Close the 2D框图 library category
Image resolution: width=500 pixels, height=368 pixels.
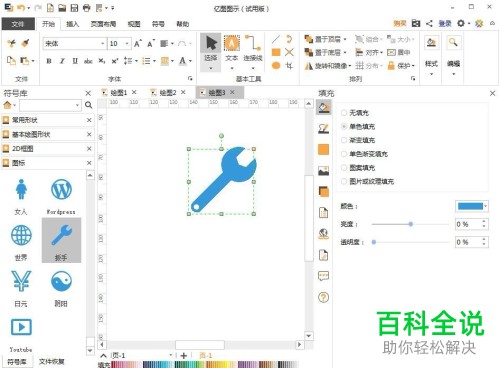[89, 149]
